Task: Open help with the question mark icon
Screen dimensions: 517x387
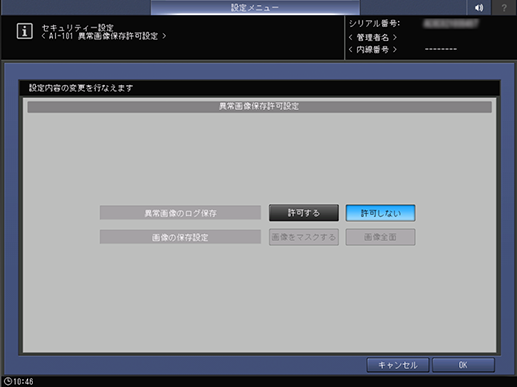Action: pyautogui.click(x=504, y=7)
